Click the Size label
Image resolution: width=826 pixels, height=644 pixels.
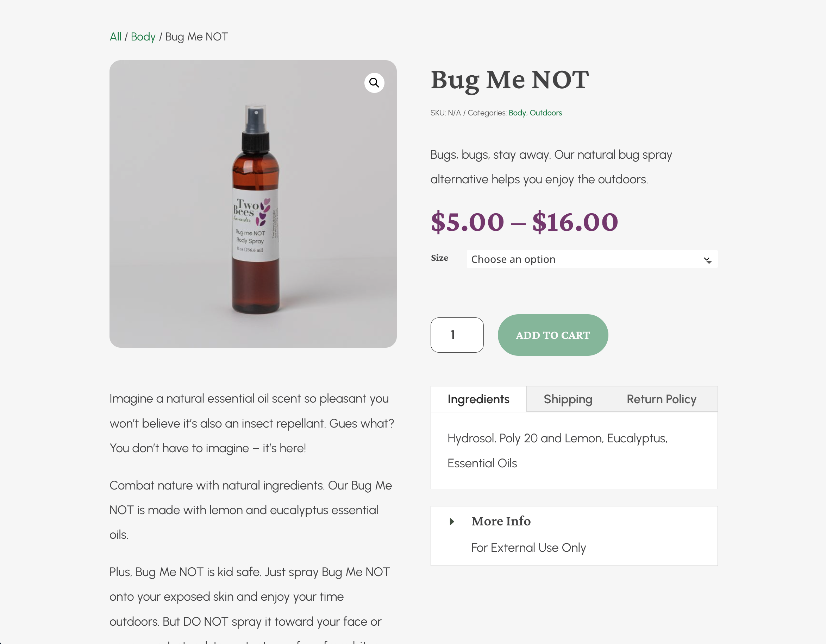click(439, 258)
